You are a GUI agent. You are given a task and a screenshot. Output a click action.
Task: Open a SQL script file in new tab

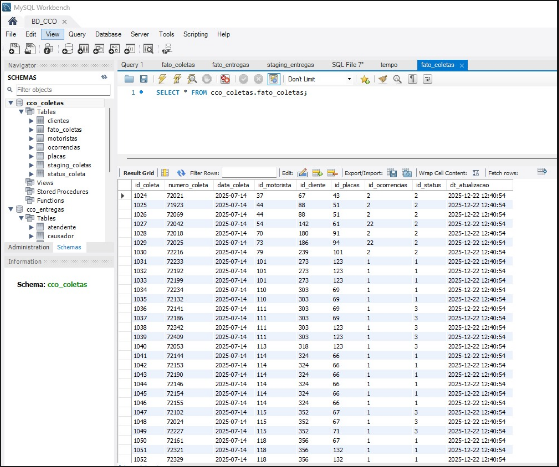click(x=30, y=48)
